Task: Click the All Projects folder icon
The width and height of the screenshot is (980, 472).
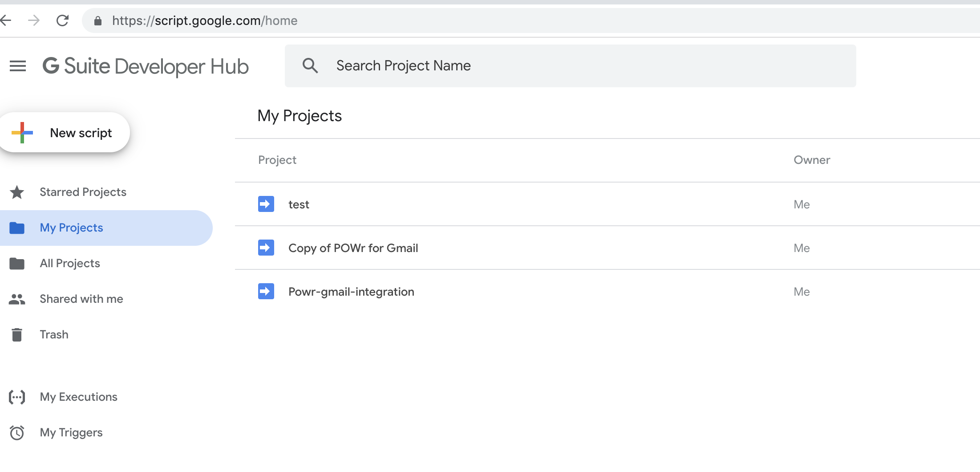Action: click(x=17, y=263)
